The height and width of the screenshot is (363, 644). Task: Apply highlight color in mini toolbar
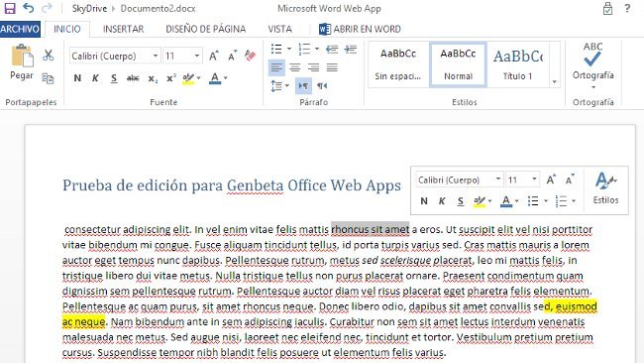tap(480, 201)
